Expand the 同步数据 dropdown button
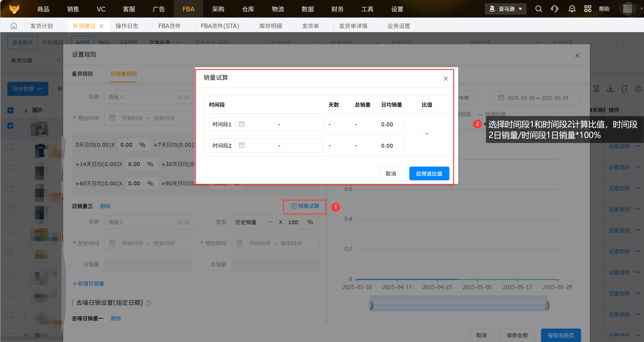The width and height of the screenshot is (644, 342). click(28, 89)
